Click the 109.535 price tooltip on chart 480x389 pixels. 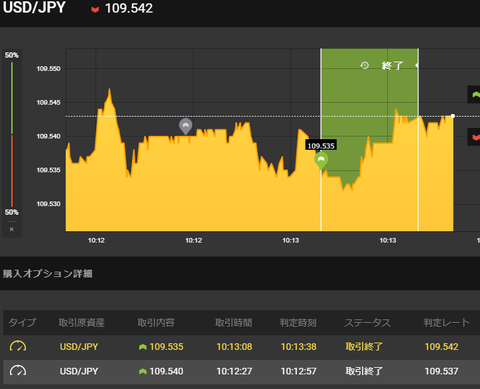coord(321,146)
